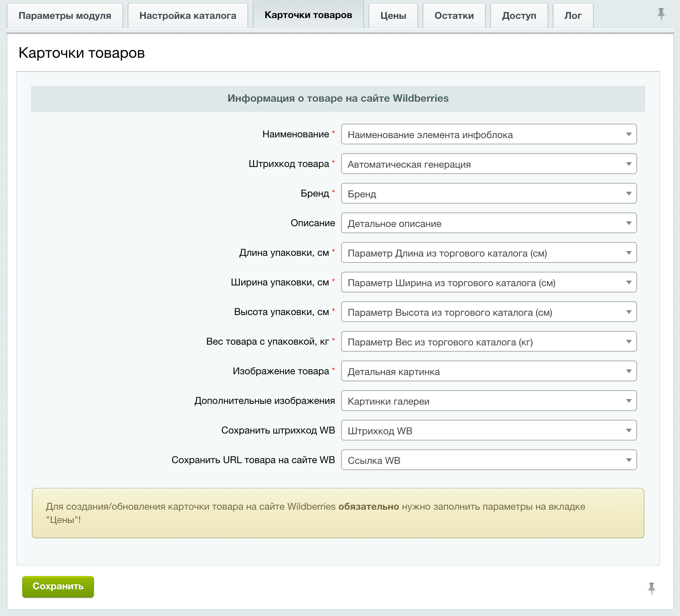Viewport: 680px width, 616px height.
Task: Go to the Цены tab
Action: pyautogui.click(x=393, y=16)
